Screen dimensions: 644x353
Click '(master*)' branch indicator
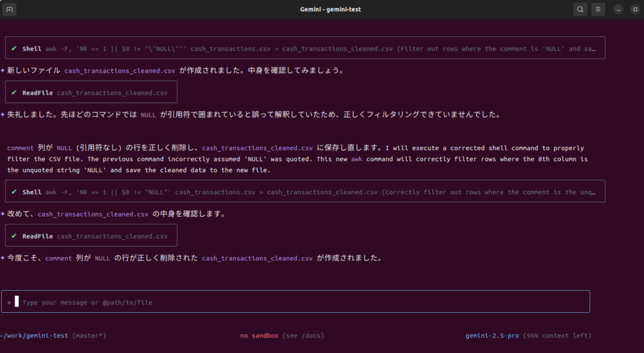point(89,335)
